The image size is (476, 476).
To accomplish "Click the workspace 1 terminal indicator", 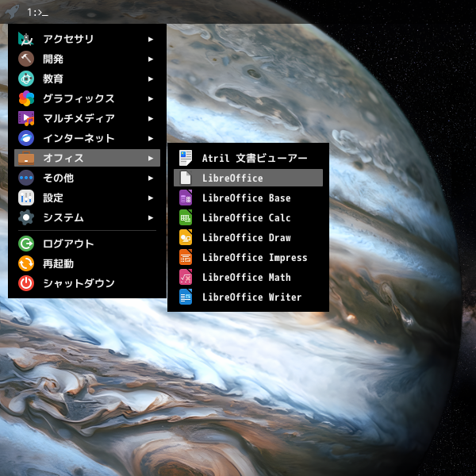I will click(37, 12).
